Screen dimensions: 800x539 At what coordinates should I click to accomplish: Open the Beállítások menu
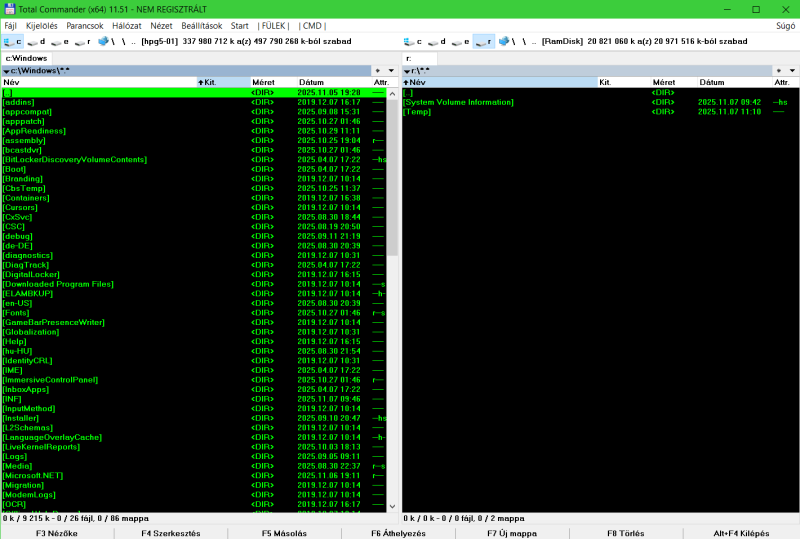[202, 26]
